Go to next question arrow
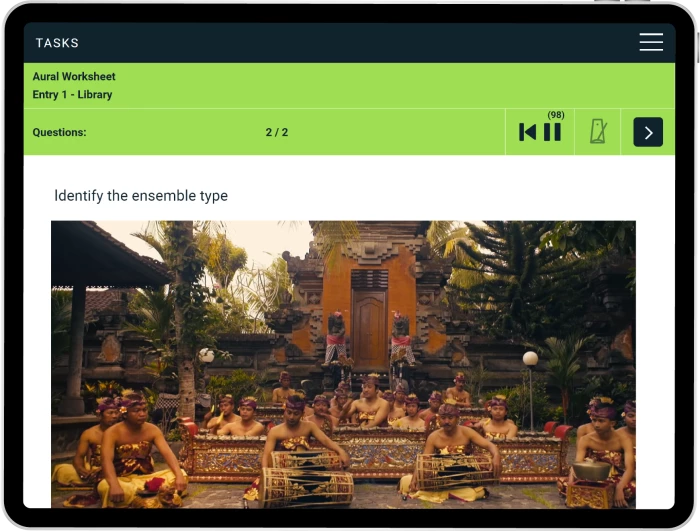 point(648,132)
